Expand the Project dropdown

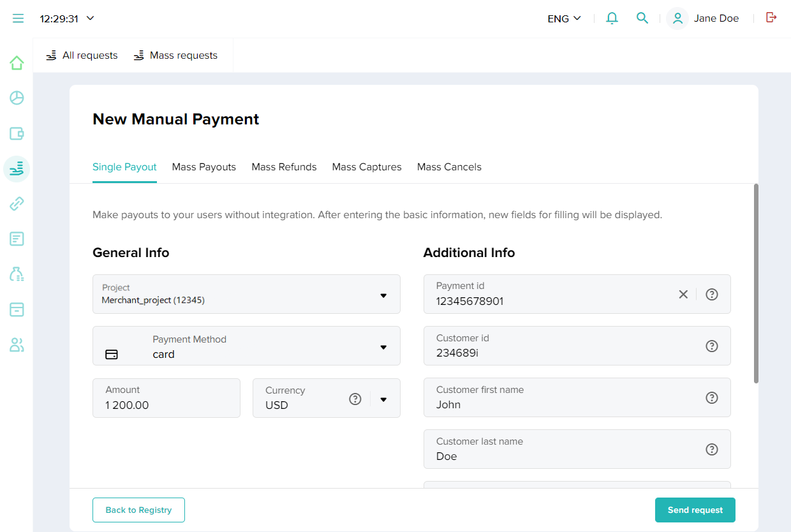(383, 295)
